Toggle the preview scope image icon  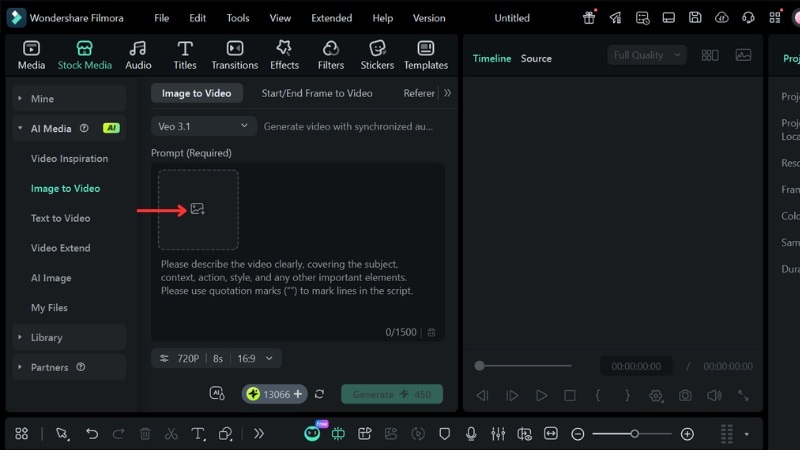click(x=743, y=55)
